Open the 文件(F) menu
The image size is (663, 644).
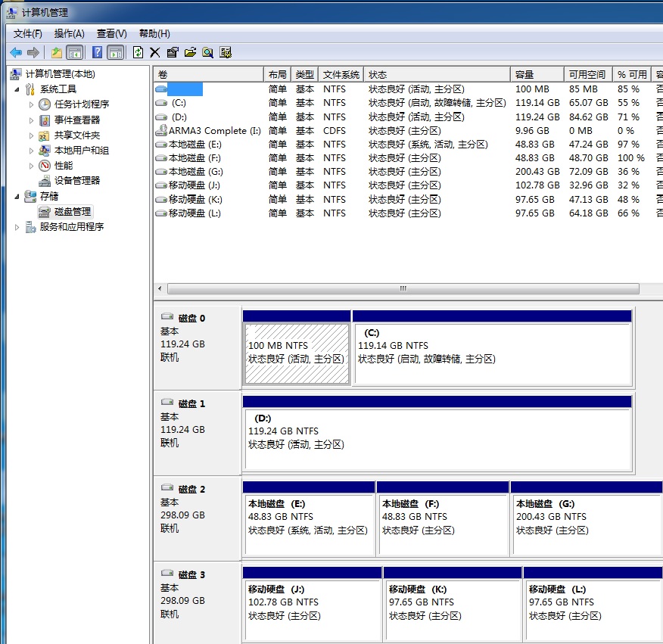(x=28, y=34)
